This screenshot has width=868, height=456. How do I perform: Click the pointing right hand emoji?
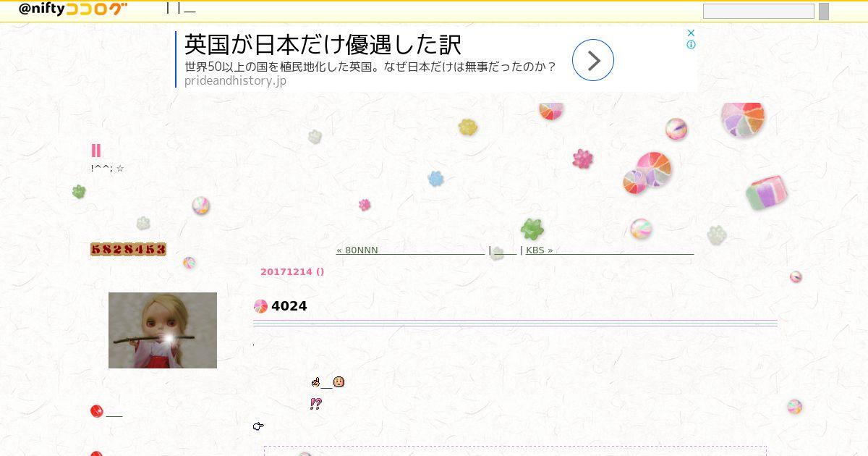point(258,426)
